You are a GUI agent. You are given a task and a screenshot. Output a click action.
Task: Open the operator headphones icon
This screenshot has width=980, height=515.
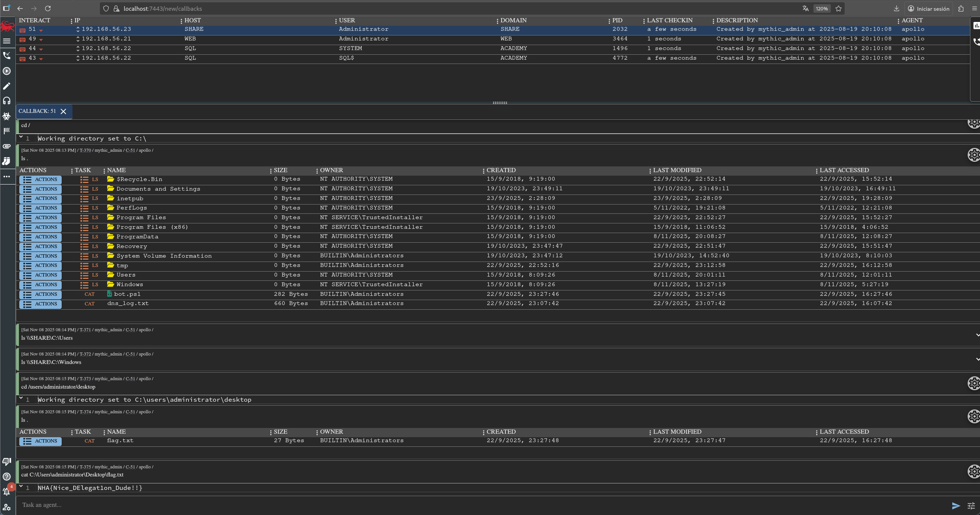[x=7, y=101]
